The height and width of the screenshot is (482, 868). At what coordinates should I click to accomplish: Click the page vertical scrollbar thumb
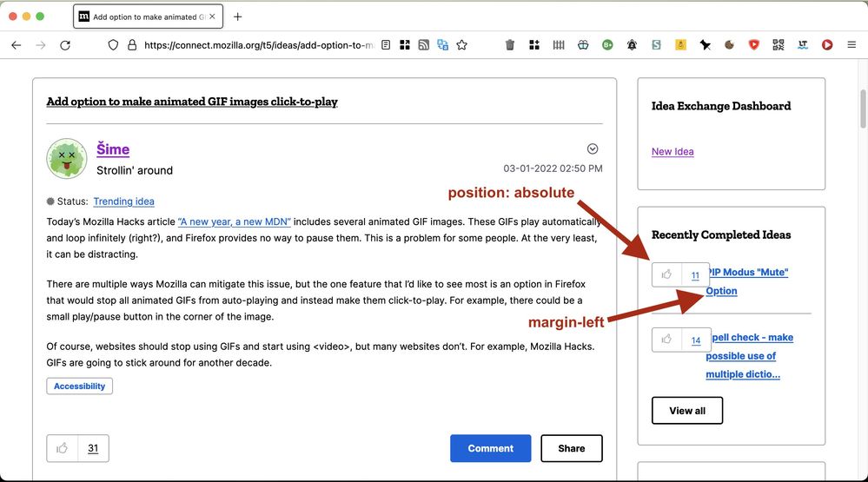pyautogui.click(x=863, y=109)
